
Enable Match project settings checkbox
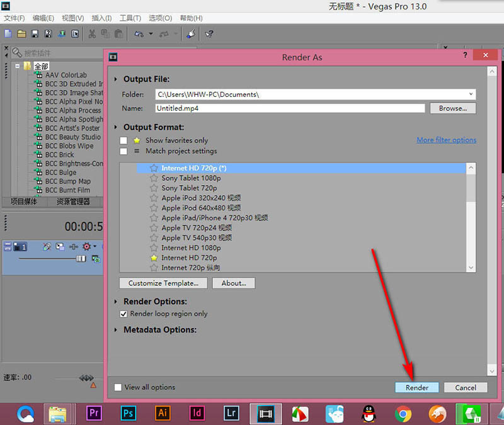tap(123, 151)
